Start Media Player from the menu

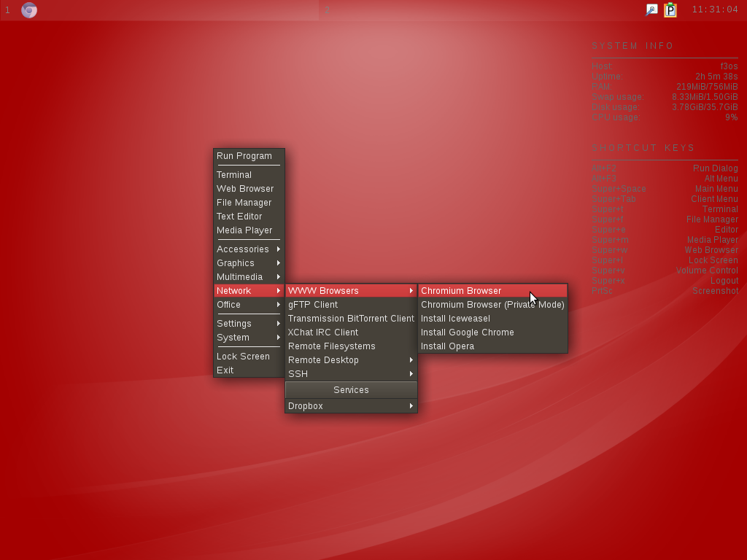249,230
